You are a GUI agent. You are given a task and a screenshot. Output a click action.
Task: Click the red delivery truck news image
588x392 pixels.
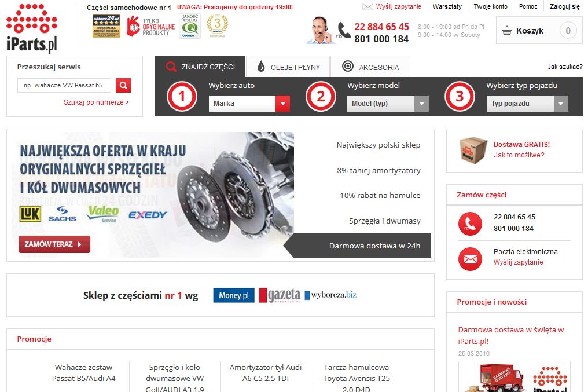coord(514,376)
